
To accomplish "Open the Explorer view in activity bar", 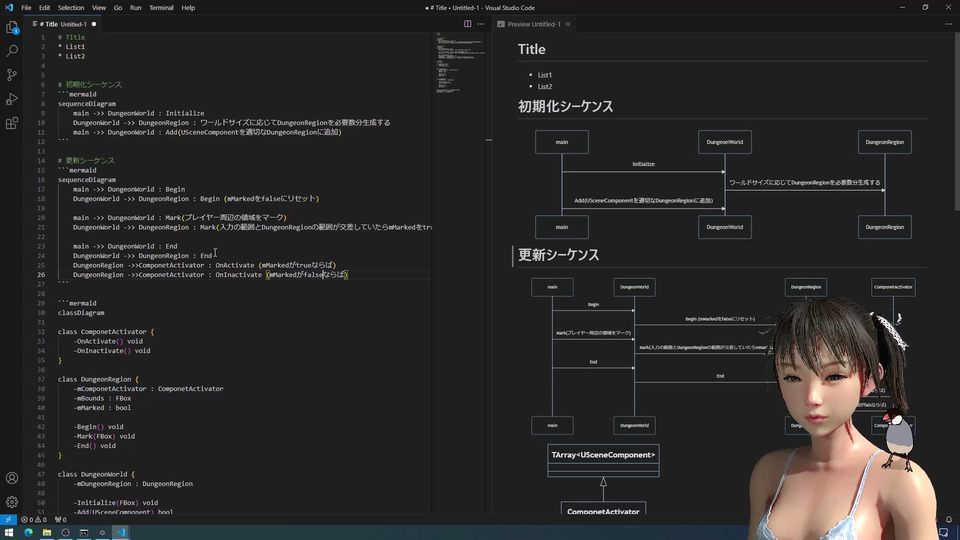I will click(12, 26).
